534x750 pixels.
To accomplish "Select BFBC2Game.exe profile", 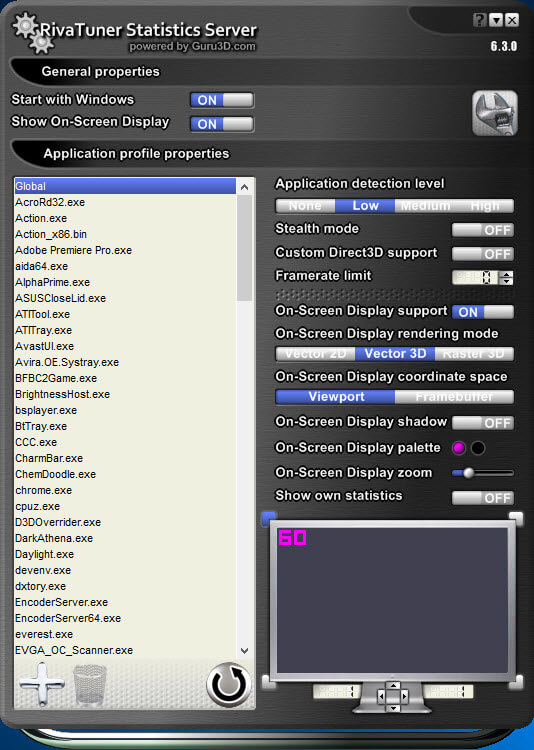I will (125, 378).
